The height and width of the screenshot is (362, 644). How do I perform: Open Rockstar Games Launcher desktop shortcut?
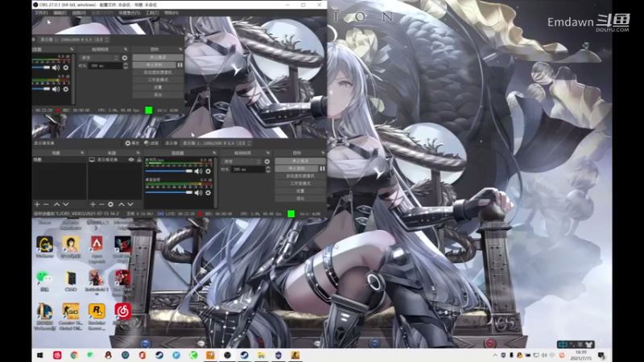click(97, 317)
